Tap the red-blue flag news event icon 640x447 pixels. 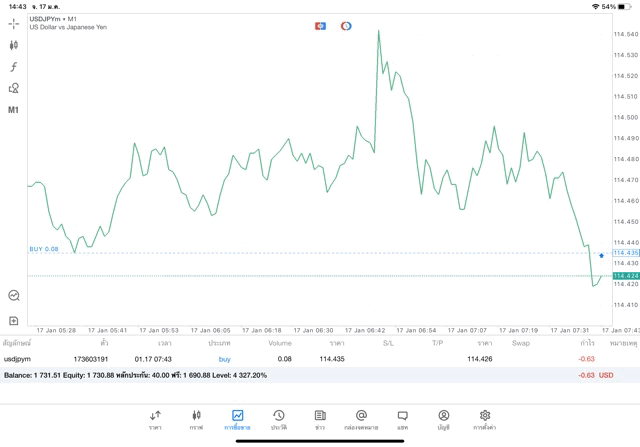(320, 26)
